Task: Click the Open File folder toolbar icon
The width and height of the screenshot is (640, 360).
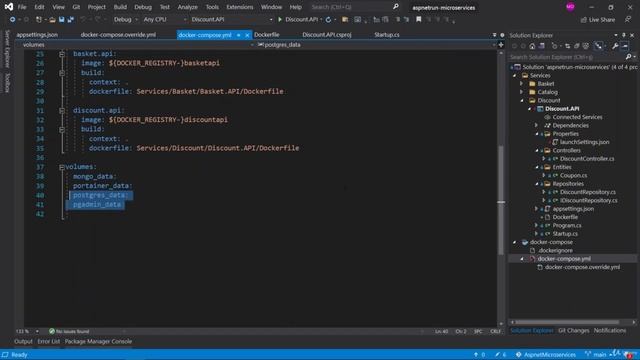Action: [x=52, y=20]
